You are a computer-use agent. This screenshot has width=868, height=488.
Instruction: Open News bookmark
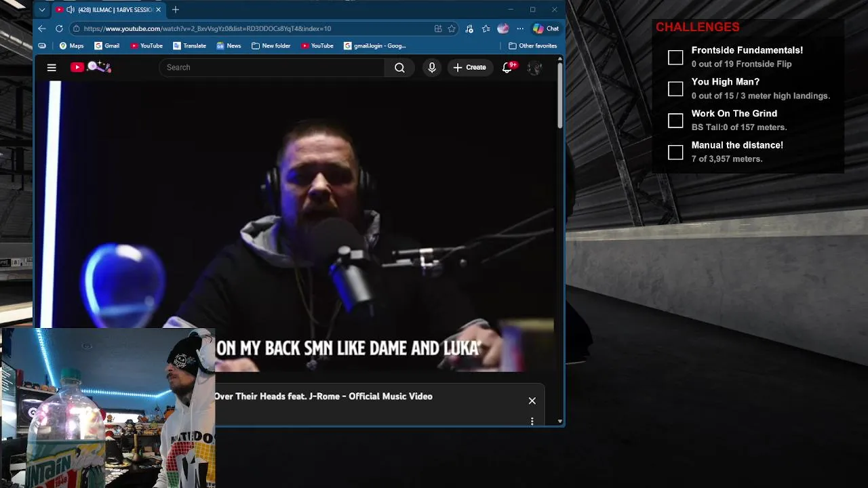pos(229,45)
